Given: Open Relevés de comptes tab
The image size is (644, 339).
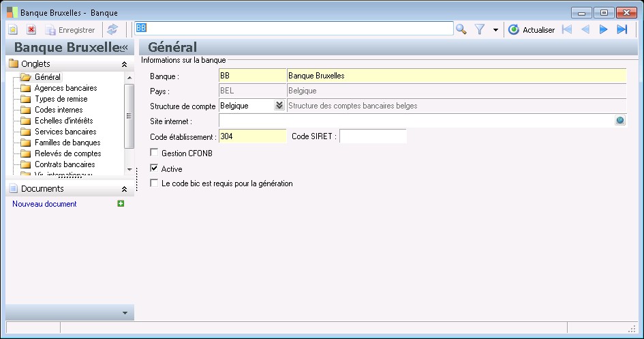Looking at the screenshot, I should pyautogui.click(x=67, y=153).
